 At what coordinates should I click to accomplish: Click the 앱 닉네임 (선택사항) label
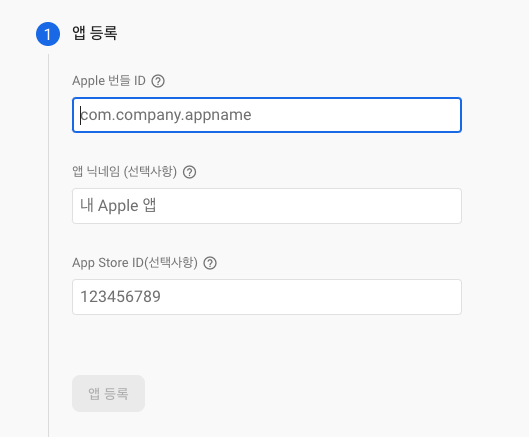tap(124, 172)
